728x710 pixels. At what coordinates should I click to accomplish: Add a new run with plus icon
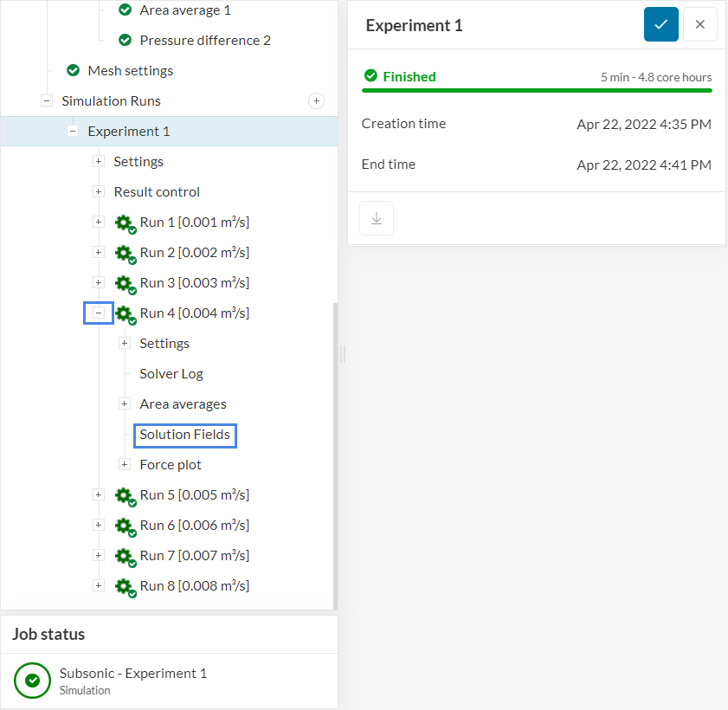(x=317, y=101)
